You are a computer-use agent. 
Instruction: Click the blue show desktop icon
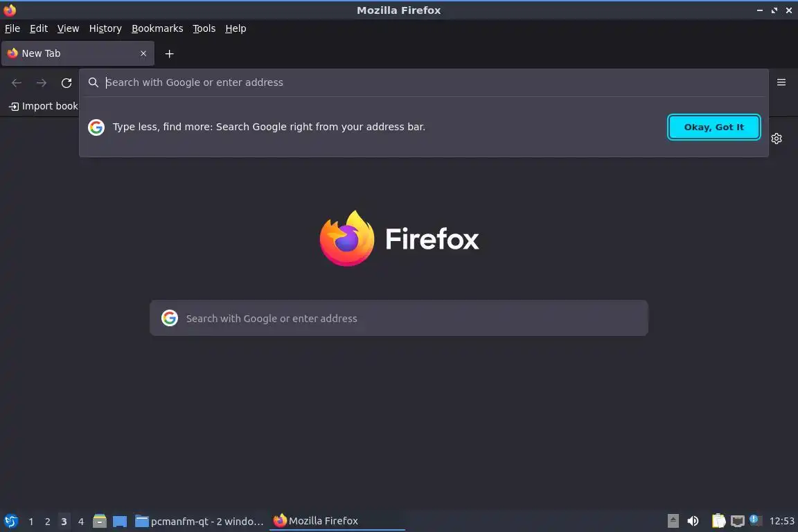pyautogui.click(x=120, y=522)
